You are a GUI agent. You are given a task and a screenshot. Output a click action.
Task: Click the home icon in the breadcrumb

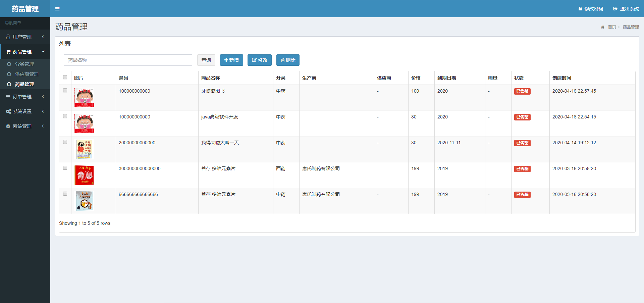(602, 27)
